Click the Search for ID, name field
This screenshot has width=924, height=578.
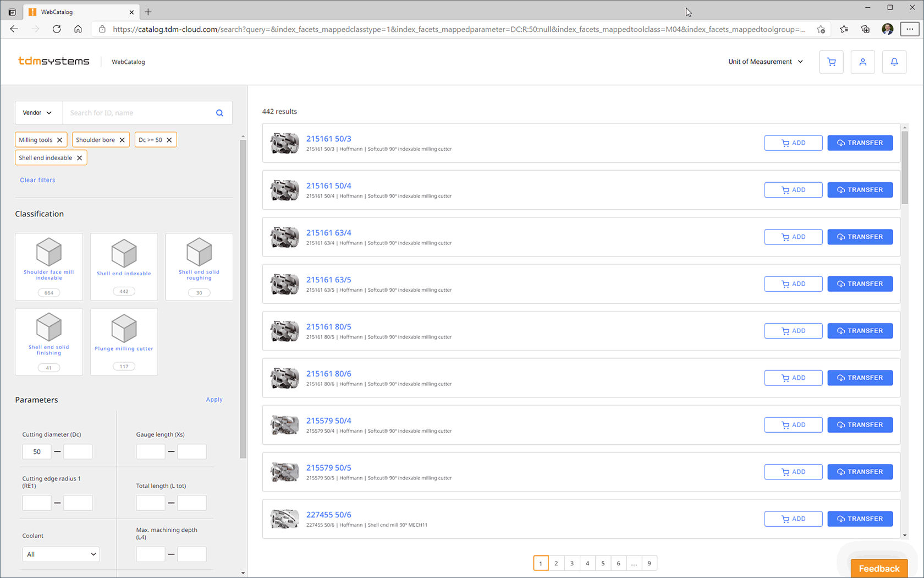pos(137,113)
